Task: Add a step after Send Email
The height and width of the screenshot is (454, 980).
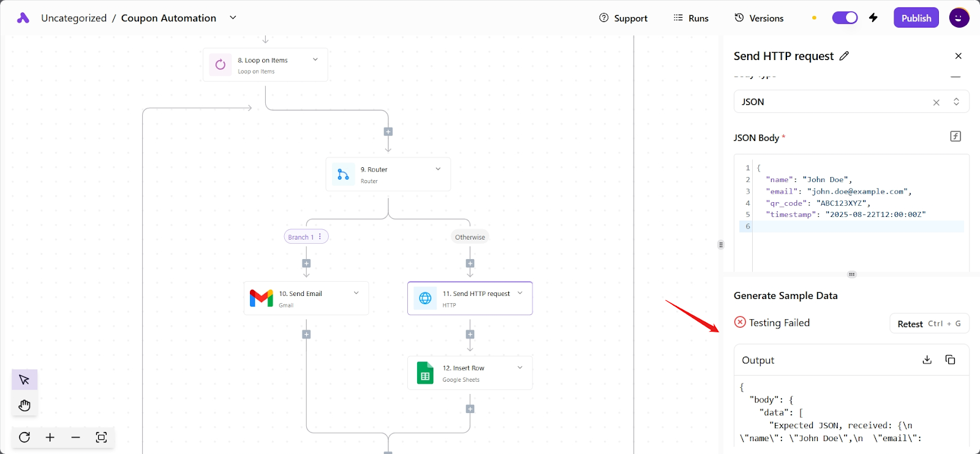Action: [306, 335]
